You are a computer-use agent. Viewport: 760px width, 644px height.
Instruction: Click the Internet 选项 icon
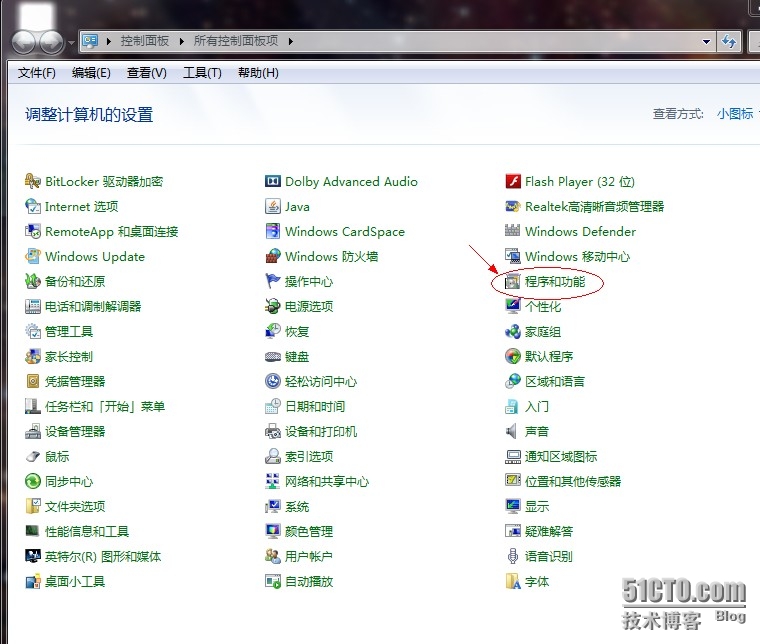[x=32, y=206]
